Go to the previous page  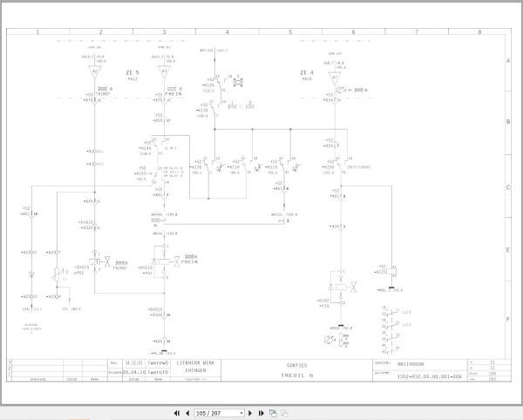(187, 413)
